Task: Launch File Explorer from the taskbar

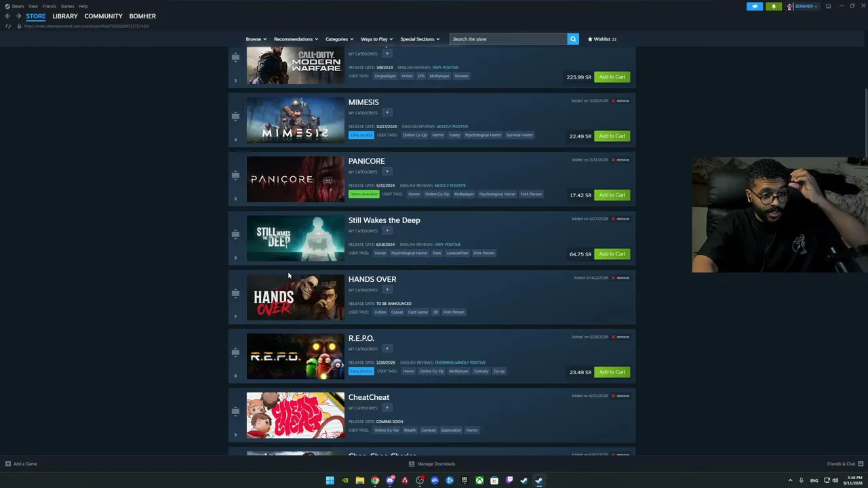Action: point(359,481)
